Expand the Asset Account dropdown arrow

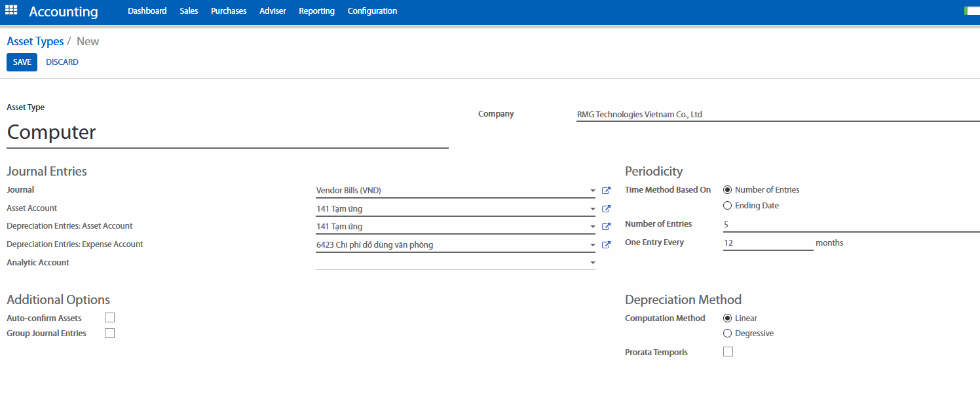tap(592, 209)
